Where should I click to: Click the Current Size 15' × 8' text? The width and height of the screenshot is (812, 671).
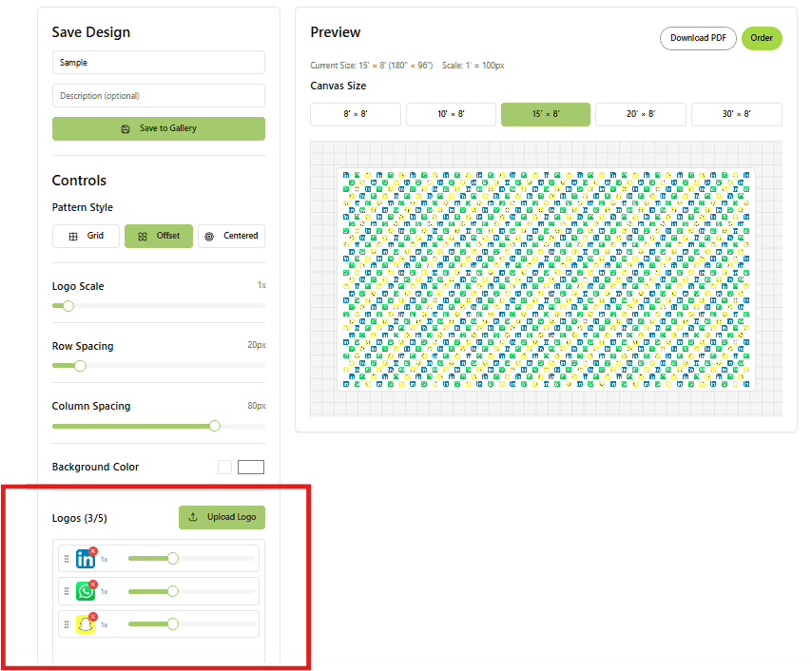(372, 66)
